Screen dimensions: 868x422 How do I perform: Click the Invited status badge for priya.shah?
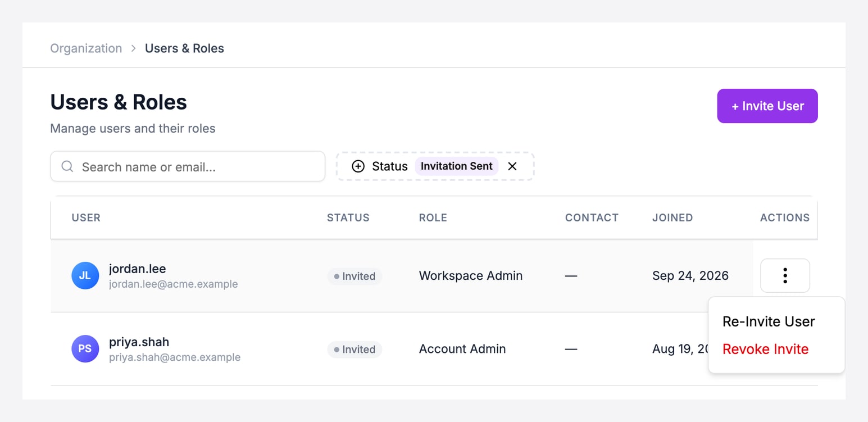[x=355, y=349]
